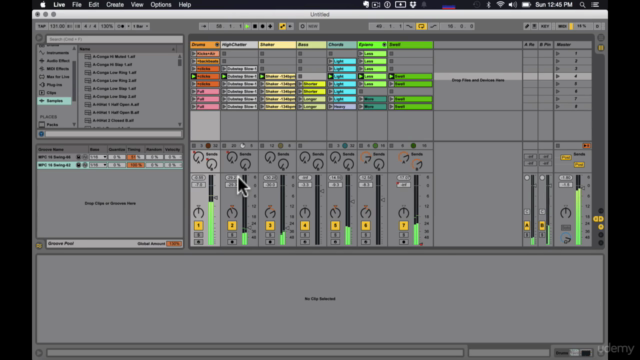Select Max for Live category
Viewport: 640px width, 360px height.
click(x=57, y=77)
